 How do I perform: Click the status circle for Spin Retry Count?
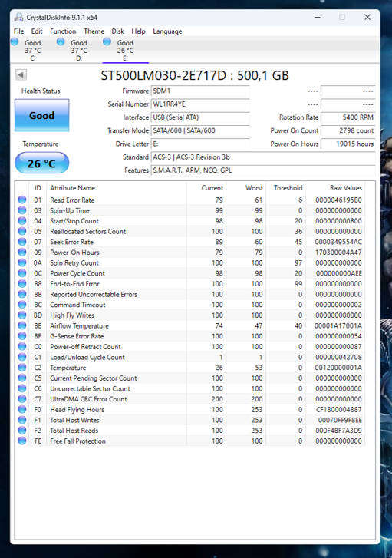(x=22, y=262)
